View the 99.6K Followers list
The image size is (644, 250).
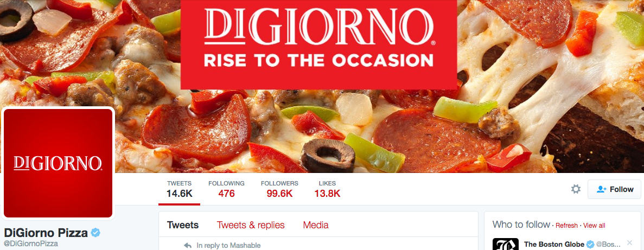coord(280,189)
